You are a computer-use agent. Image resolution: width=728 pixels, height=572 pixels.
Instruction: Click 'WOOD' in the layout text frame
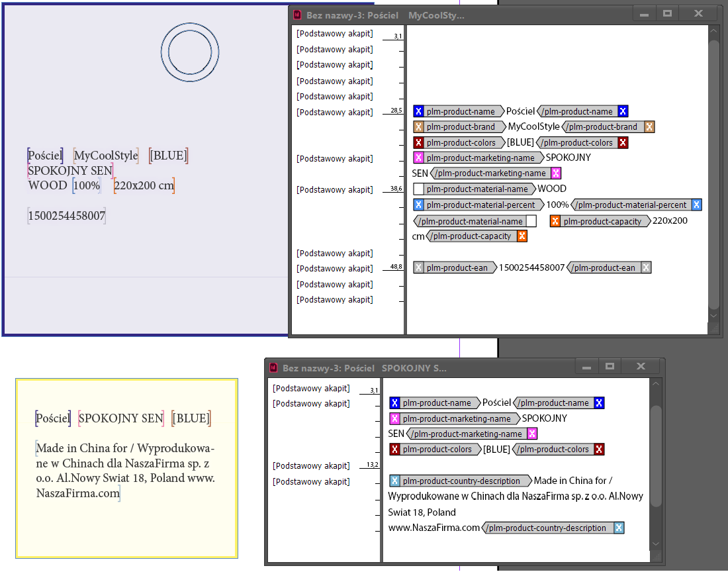pos(48,185)
